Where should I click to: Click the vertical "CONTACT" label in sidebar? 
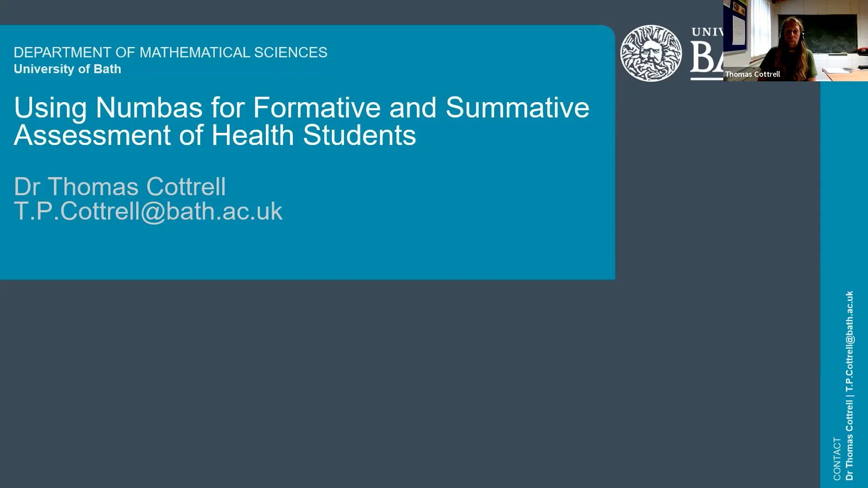837,458
